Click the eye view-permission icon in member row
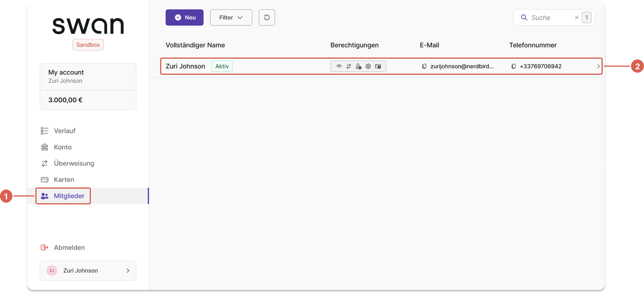This screenshot has width=644, height=293. [x=339, y=66]
